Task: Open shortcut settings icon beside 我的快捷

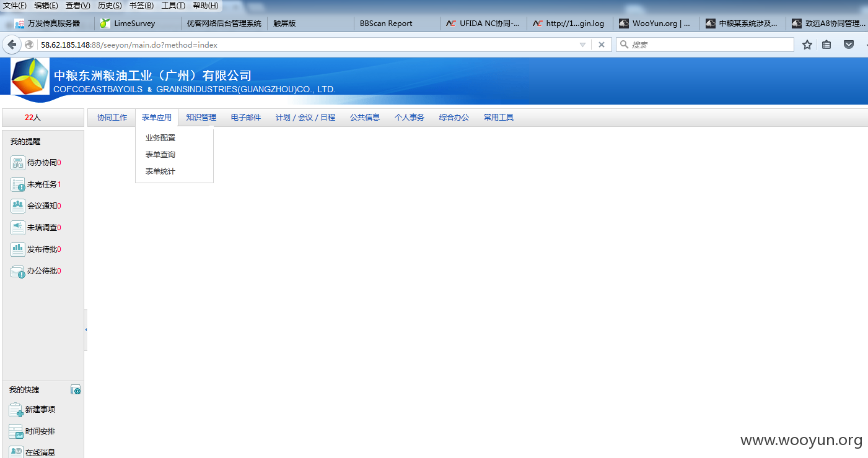Action: click(76, 390)
